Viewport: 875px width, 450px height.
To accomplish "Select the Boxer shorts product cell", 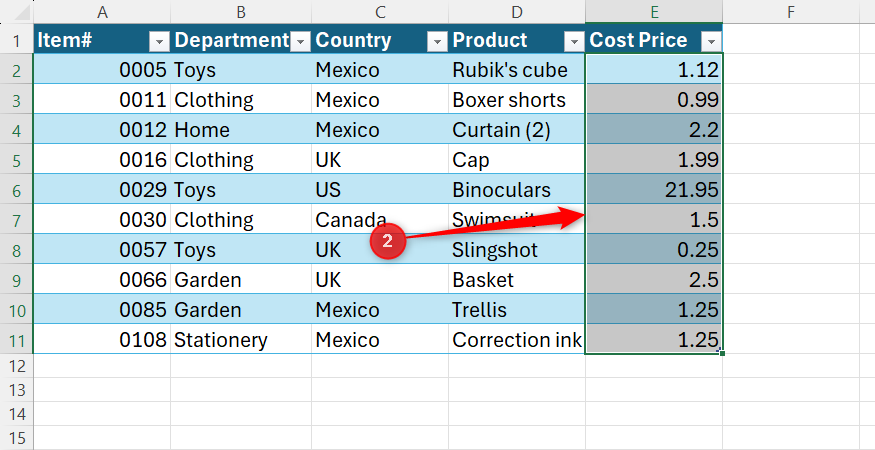I will tap(517, 99).
